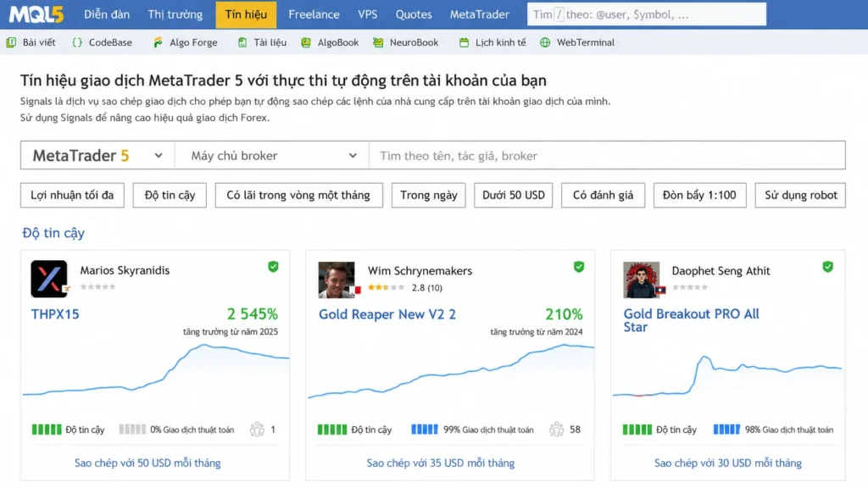Click Sao chép với 35 USD mỗi tháng
Viewport: 868px width, 488px height.
(441, 463)
